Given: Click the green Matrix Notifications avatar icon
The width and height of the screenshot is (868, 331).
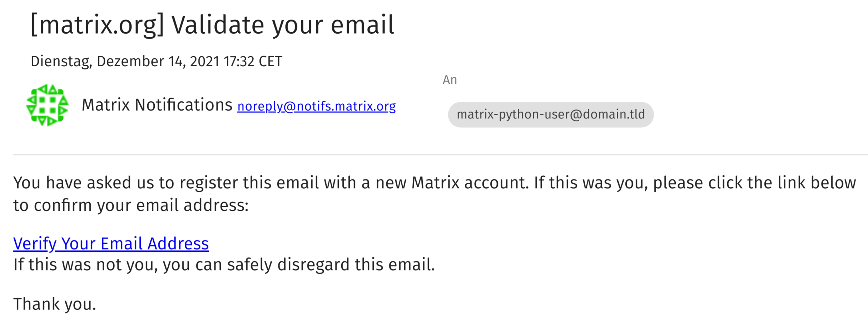Looking at the screenshot, I should pyautogui.click(x=47, y=105).
